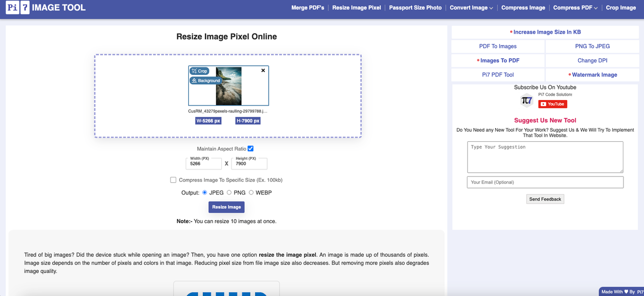Choose WEBP output radio button
The height and width of the screenshot is (296, 644).
pyautogui.click(x=251, y=192)
